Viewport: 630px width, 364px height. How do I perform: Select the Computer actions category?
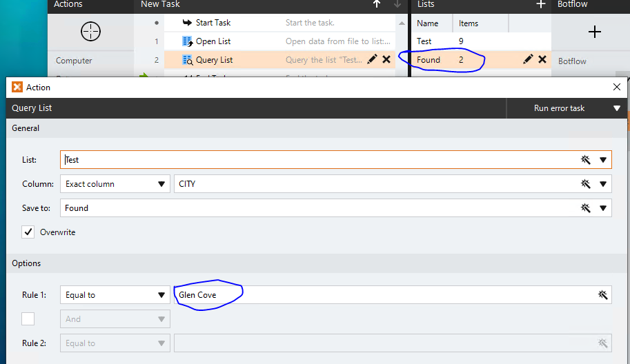[x=74, y=61]
